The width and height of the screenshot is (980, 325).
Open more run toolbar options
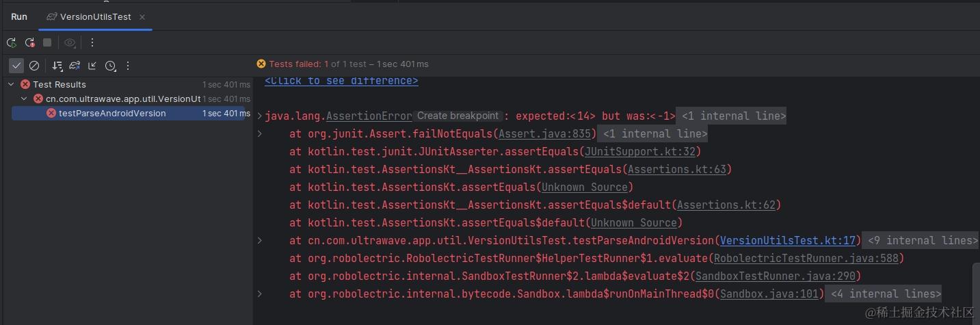92,42
